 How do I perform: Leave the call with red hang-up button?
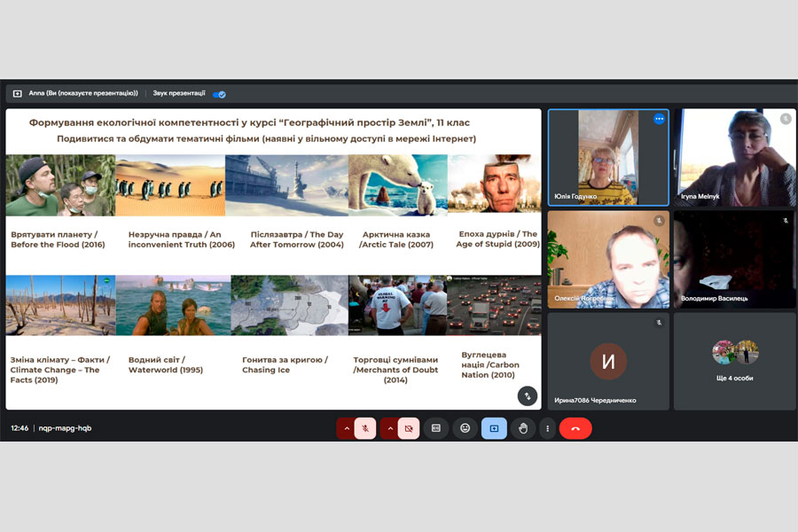click(575, 428)
